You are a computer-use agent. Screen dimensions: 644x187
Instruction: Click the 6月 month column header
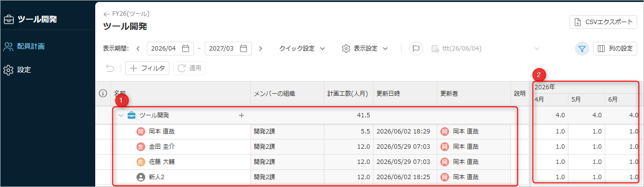coord(624,99)
